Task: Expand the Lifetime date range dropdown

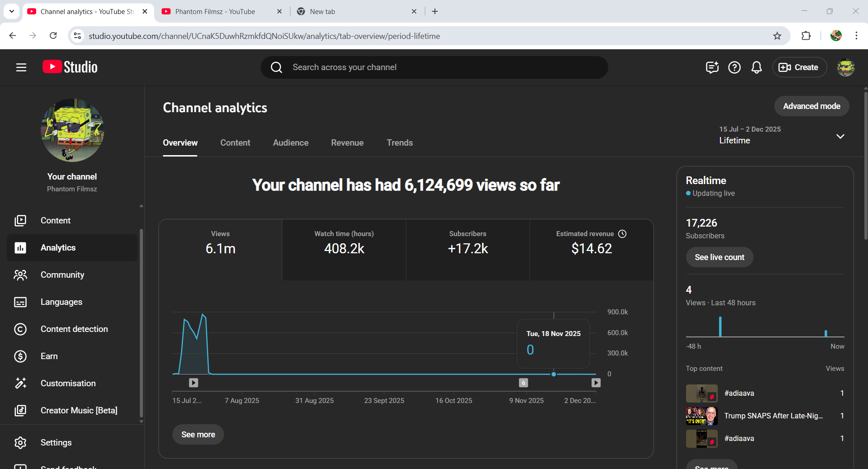Action: pyautogui.click(x=840, y=136)
